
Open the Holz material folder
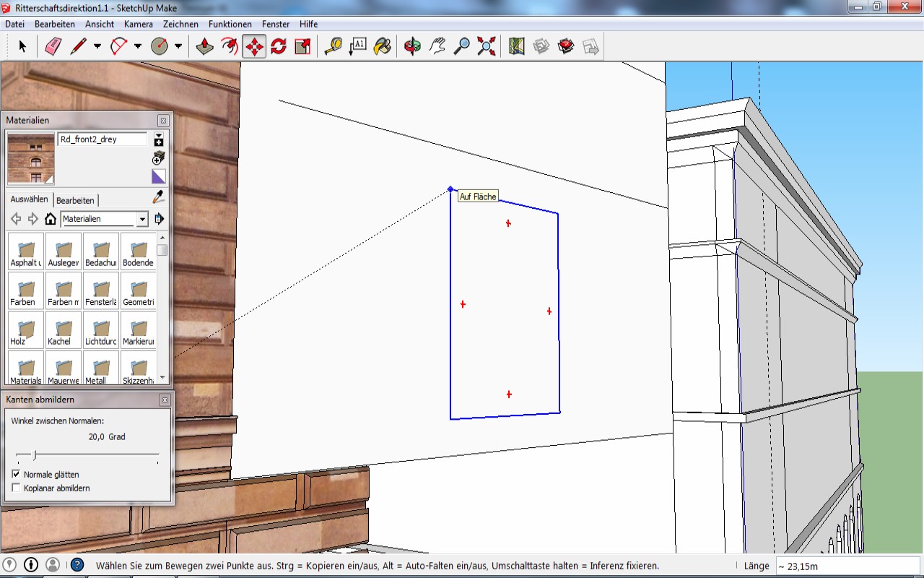click(x=25, y=330)
